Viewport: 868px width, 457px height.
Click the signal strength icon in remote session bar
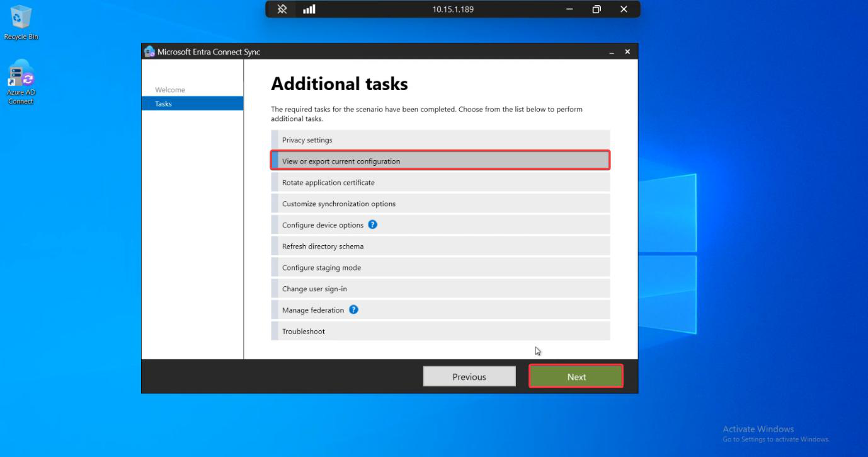(x=309, y=9)
